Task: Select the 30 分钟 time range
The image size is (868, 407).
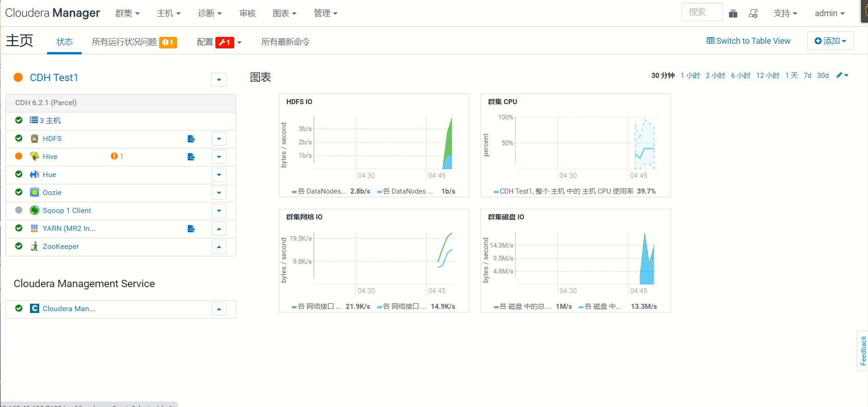Action: [663, 76]
